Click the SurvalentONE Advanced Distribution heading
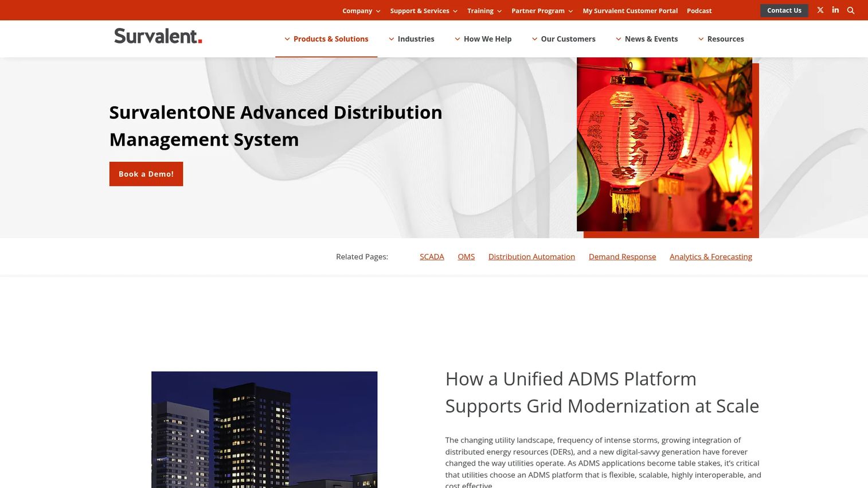The image size is (868, 488). coord(276,126)
